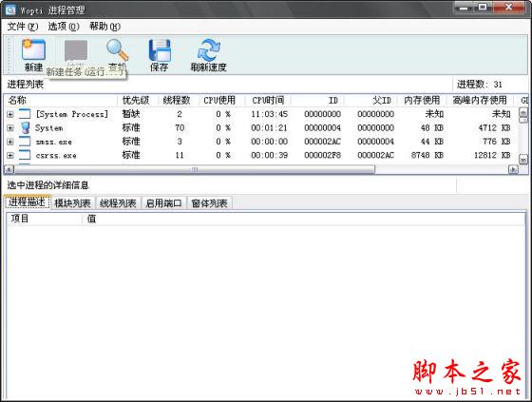532x402 pixels.
Task: Expand the System process tree node
Action: pos(10,128)
